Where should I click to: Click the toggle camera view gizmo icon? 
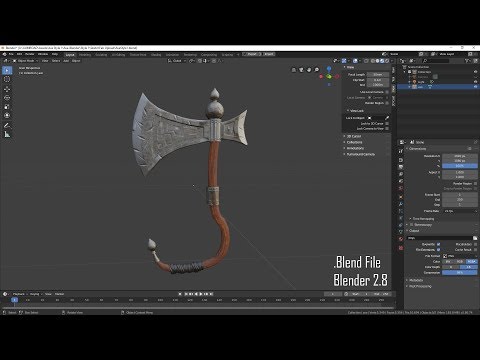(x=301, y=70)
